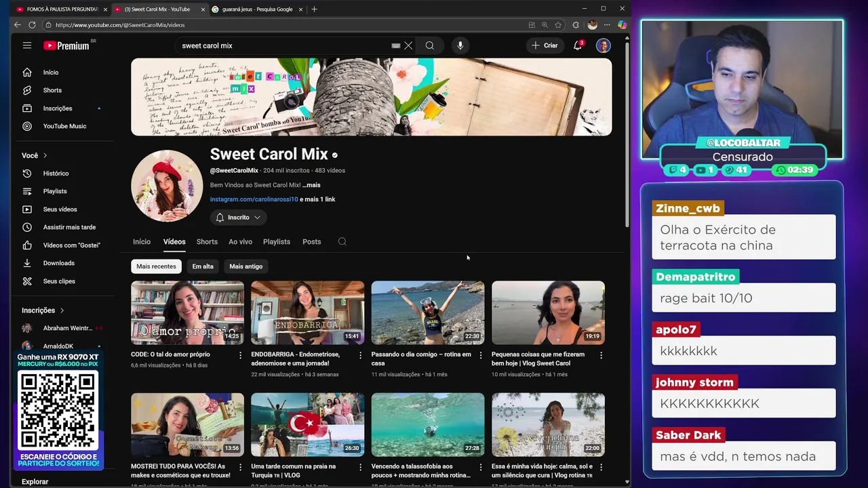Open O amor próprio video thumbnail
This screenshot has width=868, height=488.
point(187,312)
